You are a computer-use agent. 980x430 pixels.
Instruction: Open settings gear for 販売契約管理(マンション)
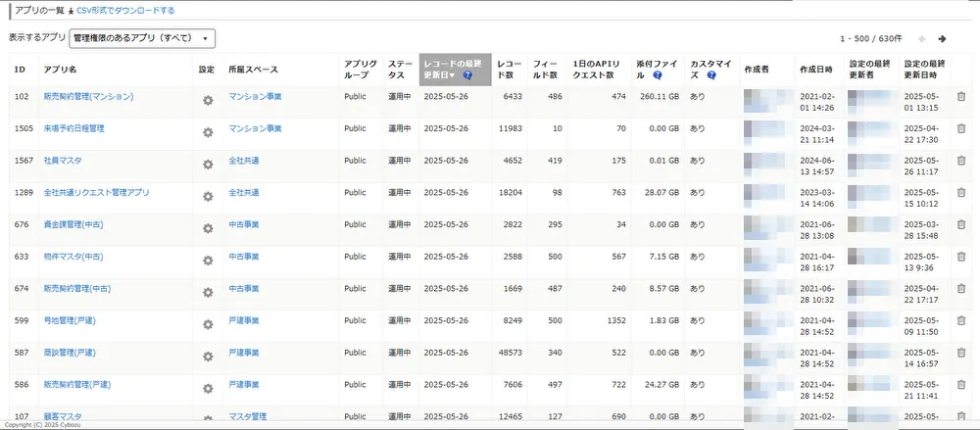[207, 100]
